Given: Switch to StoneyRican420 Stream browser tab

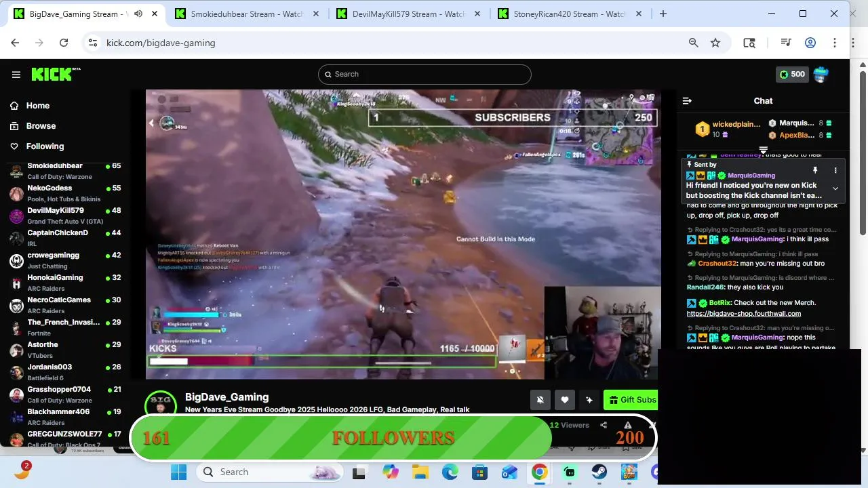Looking at the screenshot, I should 570,14.
